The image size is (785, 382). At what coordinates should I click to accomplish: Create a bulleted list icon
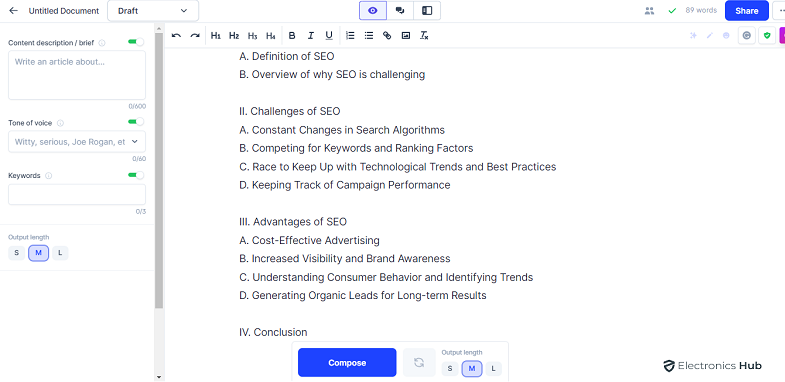tap(369, 36)
